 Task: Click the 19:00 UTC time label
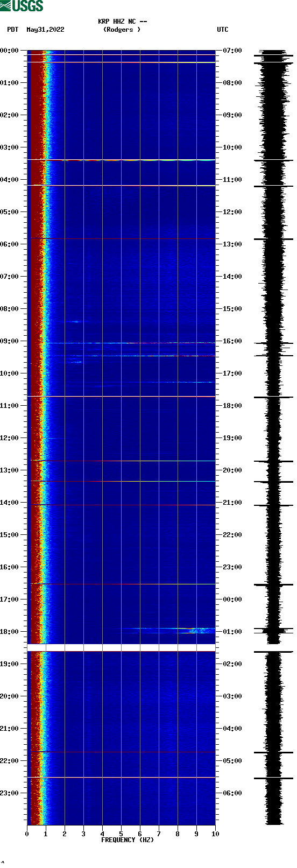(x=232, y=438)
